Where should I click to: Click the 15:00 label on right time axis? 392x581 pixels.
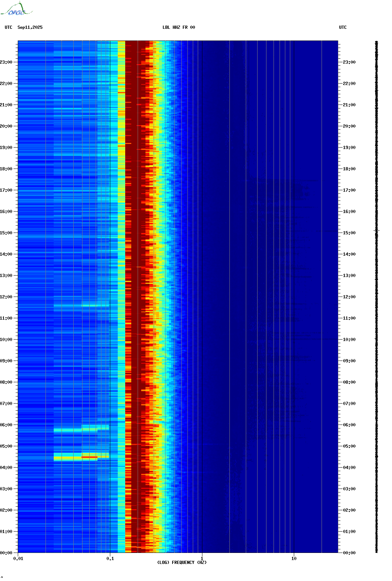pos(349,233)
